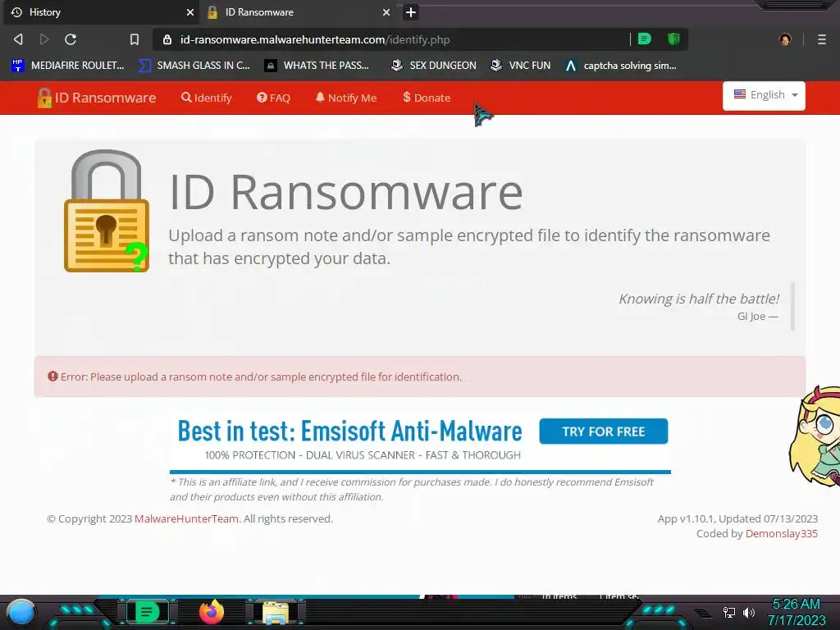The height and width of the screenshot is (630, 840).
Task: Click the taskbar clock showing 5:26 AM
Action: click(x=797, y=612)
